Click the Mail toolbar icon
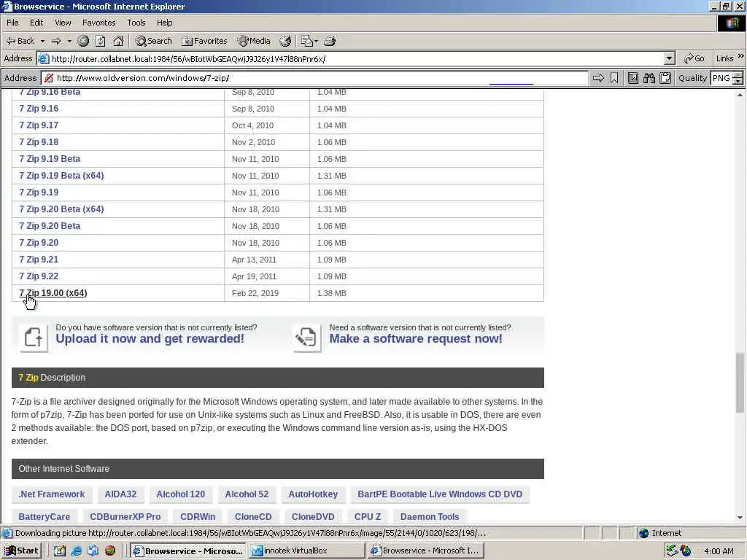747x560 pixels. click(309, 41)
